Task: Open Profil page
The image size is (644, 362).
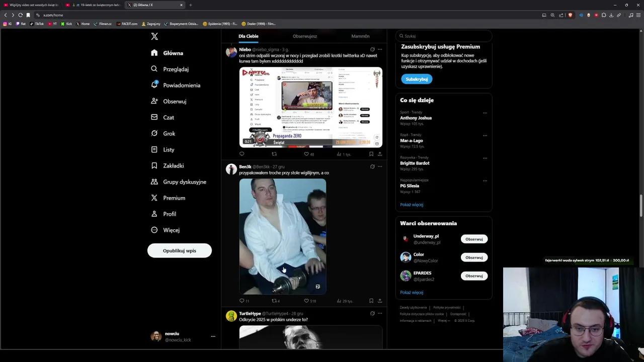Action: coord(163,214)
